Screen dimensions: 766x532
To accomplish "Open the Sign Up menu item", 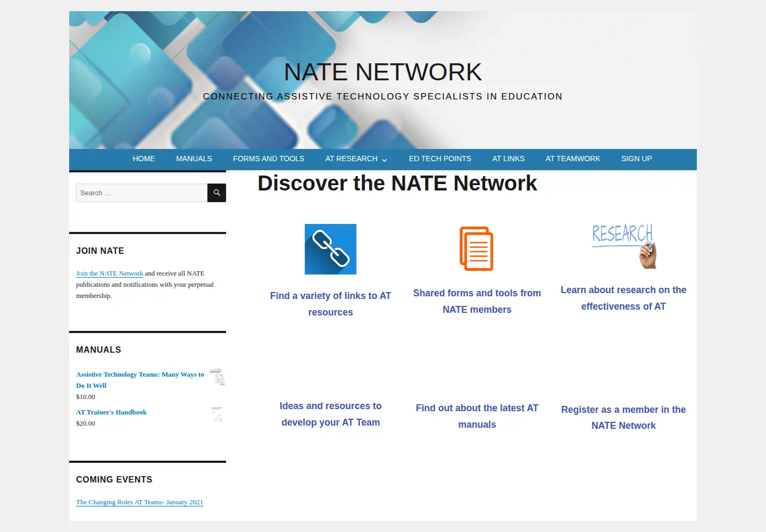I will (x=636, y=159).
